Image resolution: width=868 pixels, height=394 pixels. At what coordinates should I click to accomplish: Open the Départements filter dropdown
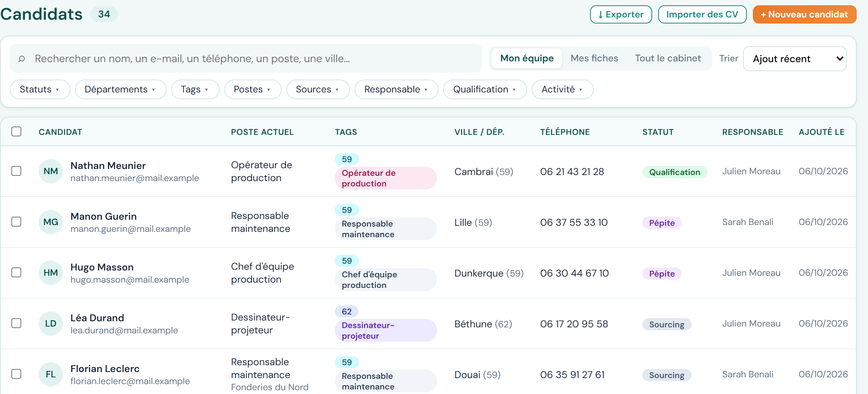(x=120, y=89)
